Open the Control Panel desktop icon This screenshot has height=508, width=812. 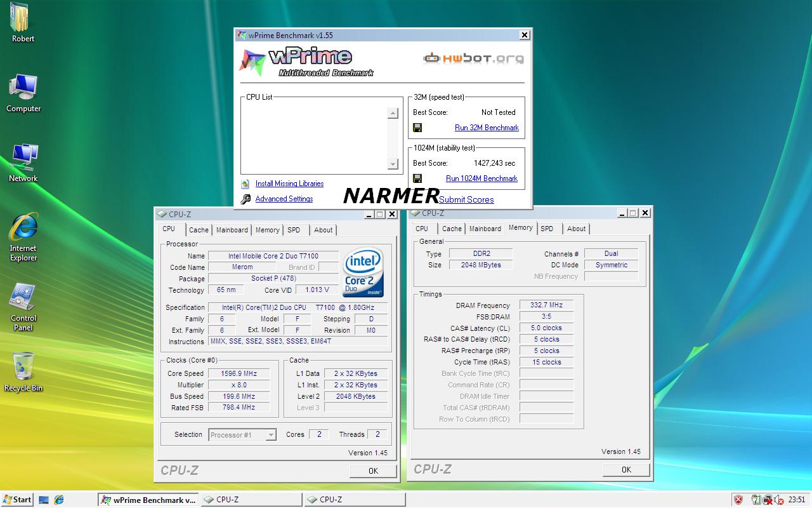pos(23,307)
